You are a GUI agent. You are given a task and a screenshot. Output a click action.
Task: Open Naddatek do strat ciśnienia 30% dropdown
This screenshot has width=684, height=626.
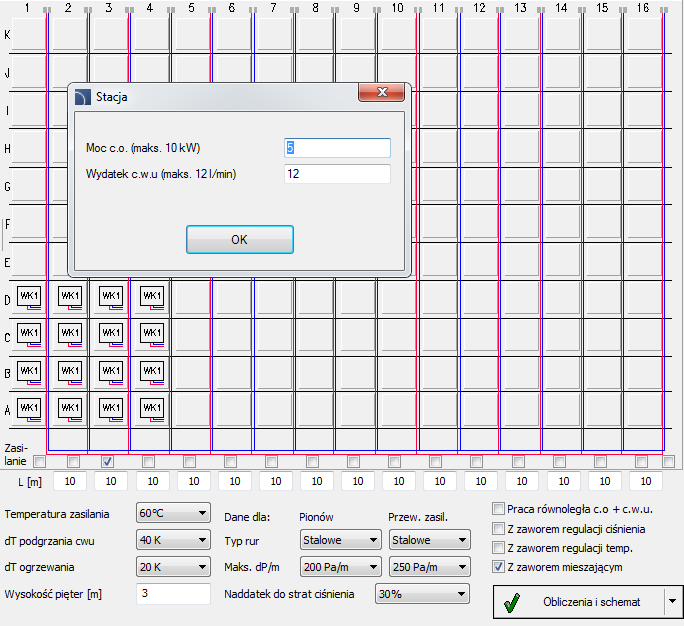click(x=422, y=594)
